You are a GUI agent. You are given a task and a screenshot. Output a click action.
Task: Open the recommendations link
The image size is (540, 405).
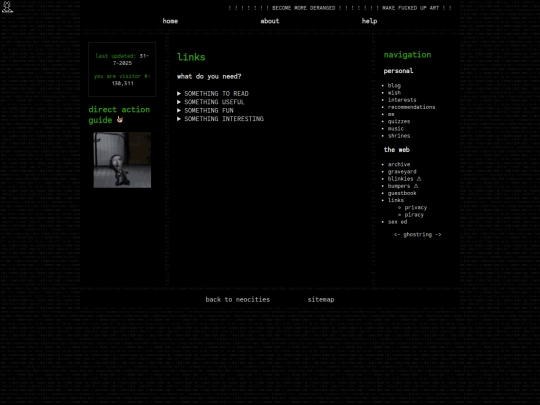point(411,107)
